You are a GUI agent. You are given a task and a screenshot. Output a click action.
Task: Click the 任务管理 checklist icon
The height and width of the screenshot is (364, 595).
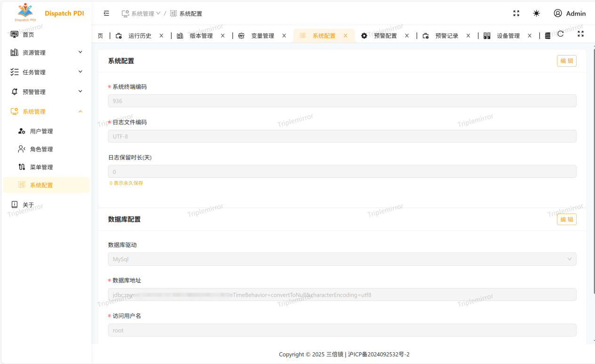pyautogui.click(x=15, y=72)
